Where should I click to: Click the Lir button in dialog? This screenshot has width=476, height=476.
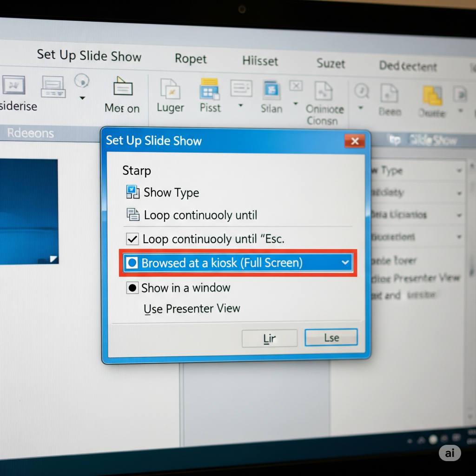pyautogui.click(x=269, y=338)
